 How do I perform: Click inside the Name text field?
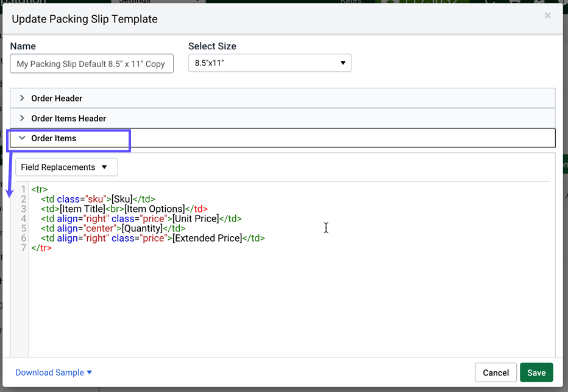tap(91, 63)
